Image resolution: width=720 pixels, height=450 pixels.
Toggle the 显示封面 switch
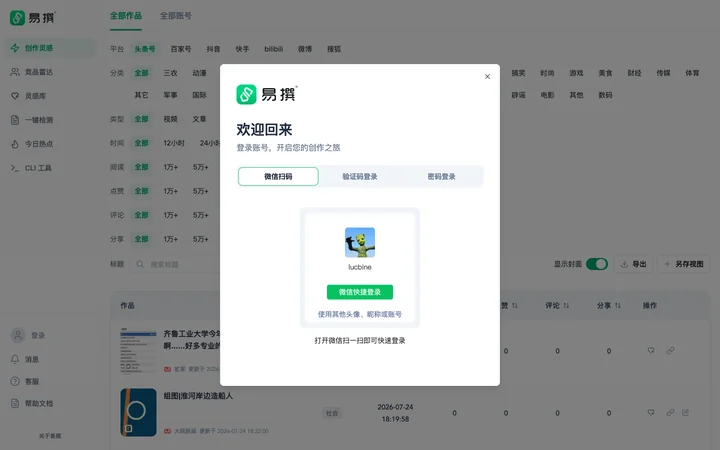pyautogui.click(x=597, y=264)
